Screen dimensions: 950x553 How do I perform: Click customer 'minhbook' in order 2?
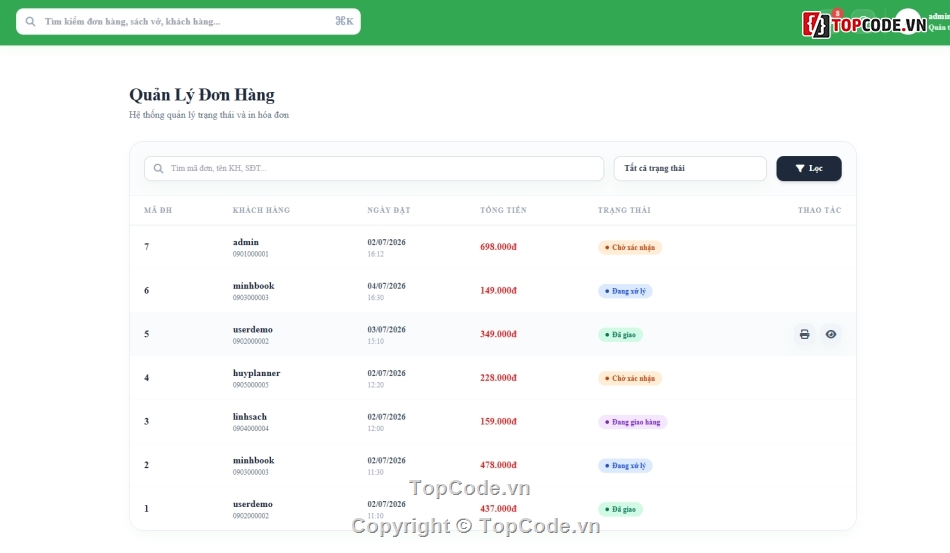pos(253,460)
